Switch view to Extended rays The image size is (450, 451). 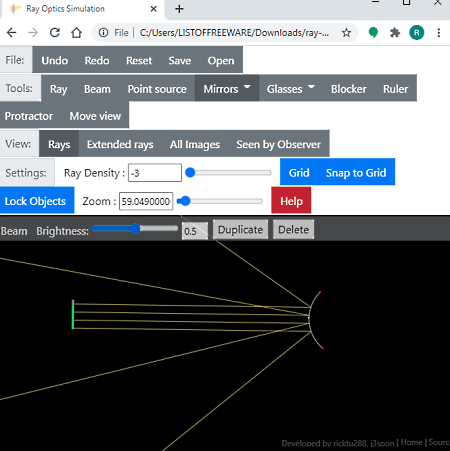[x=120, y=144]
